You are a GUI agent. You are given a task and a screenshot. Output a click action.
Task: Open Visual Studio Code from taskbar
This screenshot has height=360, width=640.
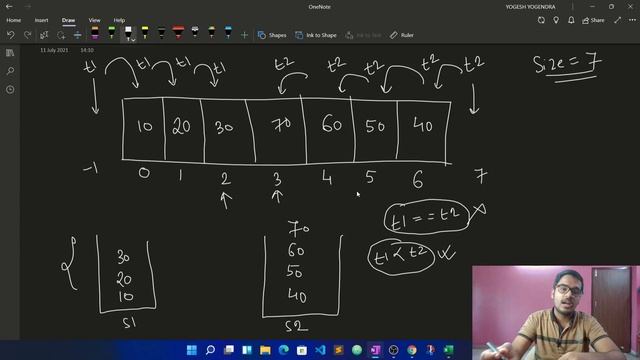(320, 350)
